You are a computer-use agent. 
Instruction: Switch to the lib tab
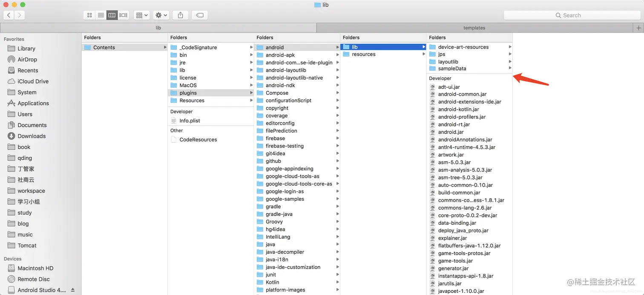click(x=158, y=28)
